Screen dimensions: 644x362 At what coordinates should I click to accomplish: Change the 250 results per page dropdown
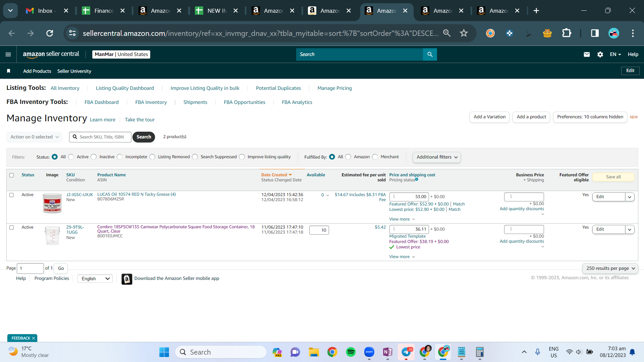point(610,268)
